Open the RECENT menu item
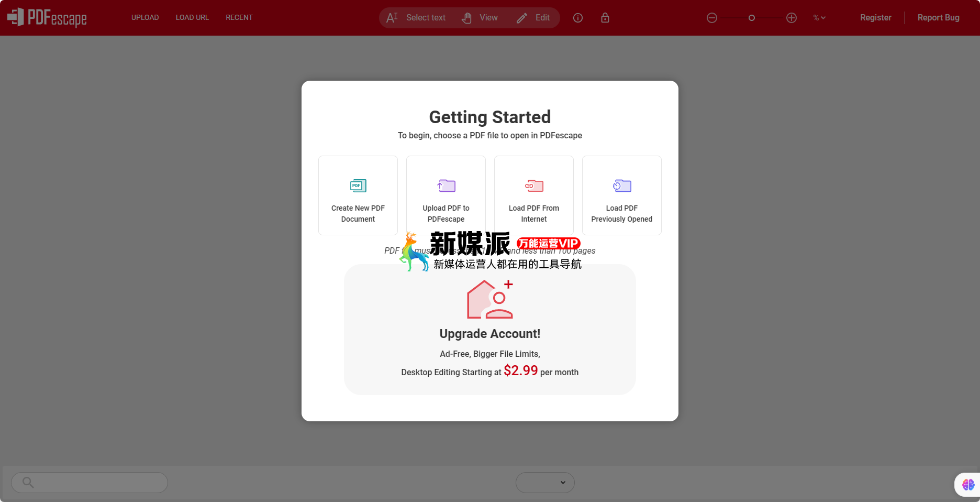This screenshot has width=980, height=502. coord(239,17)
